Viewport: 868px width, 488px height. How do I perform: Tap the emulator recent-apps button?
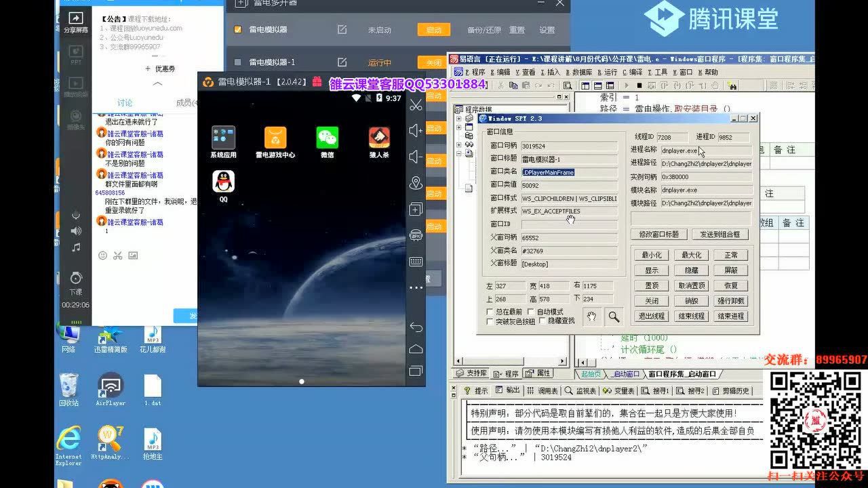[416, 371]
